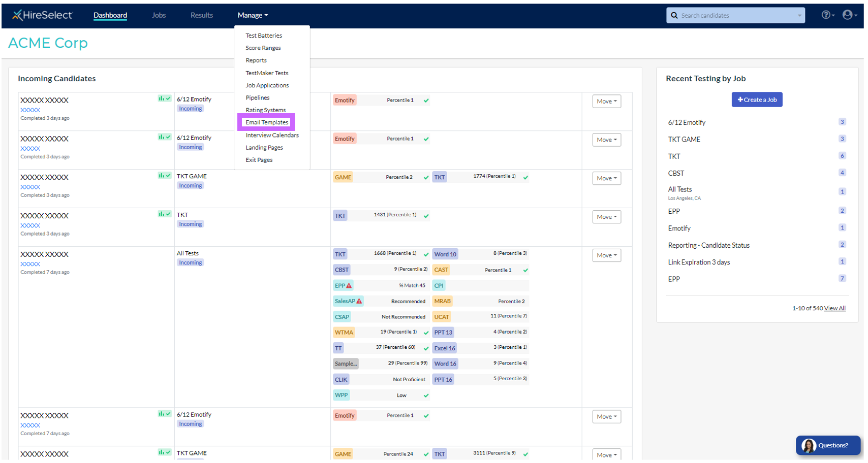Click the PPT 13 test badge
Viewport: 868px width, 463px height.
[x=443, y=333]
